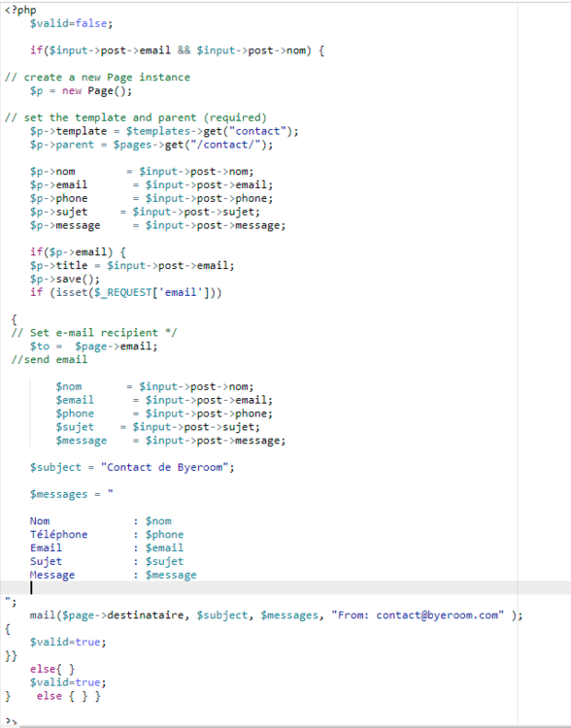Click the "Contact de Byeroom" subject string
The height and width of the screenshot is (728, 571).
click(x=164, y=468)
